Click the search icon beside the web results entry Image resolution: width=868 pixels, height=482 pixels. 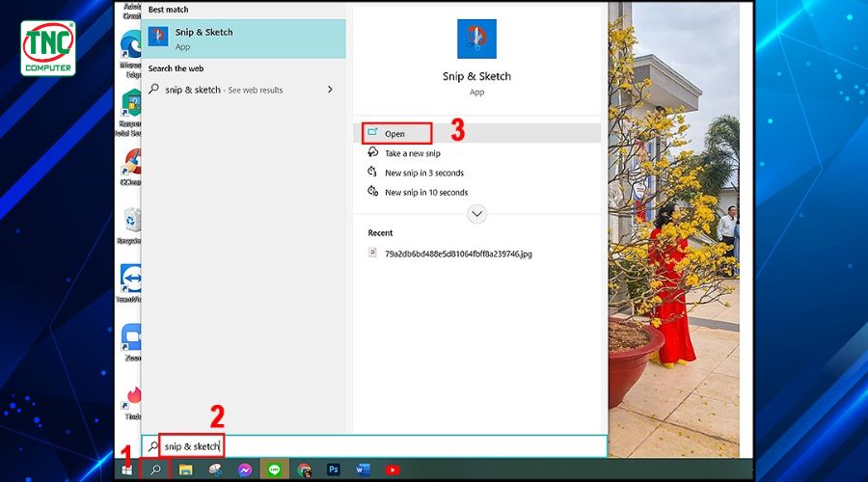pos(153,89)
